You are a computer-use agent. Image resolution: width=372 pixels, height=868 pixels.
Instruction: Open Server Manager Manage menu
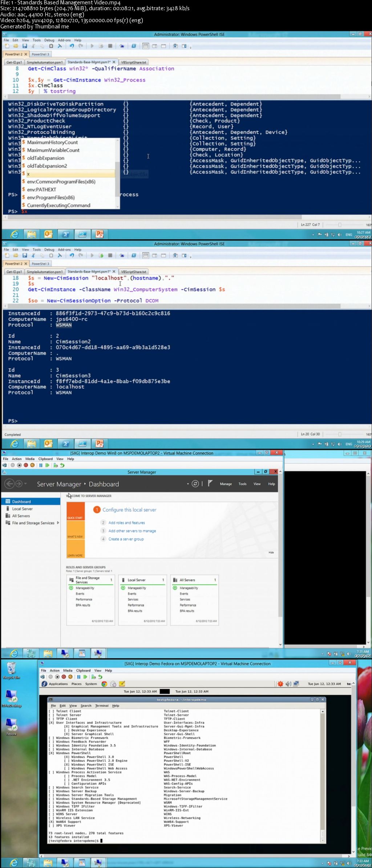[x=226, y=484]
